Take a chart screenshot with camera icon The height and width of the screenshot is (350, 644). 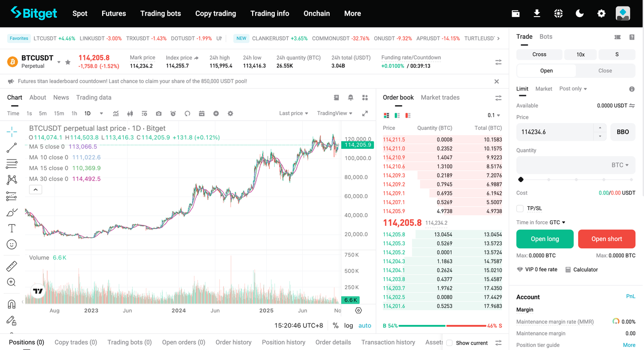coord(158,114)
